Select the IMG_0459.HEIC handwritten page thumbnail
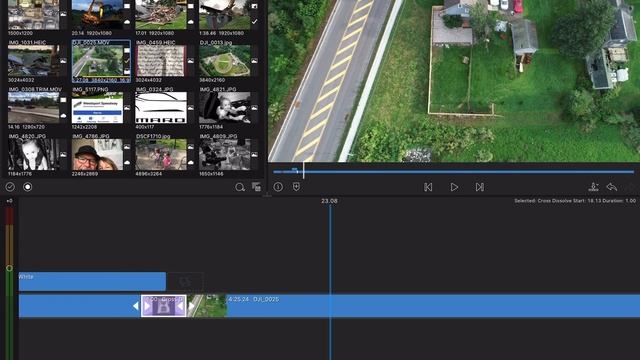 click(x=161, y=60)
